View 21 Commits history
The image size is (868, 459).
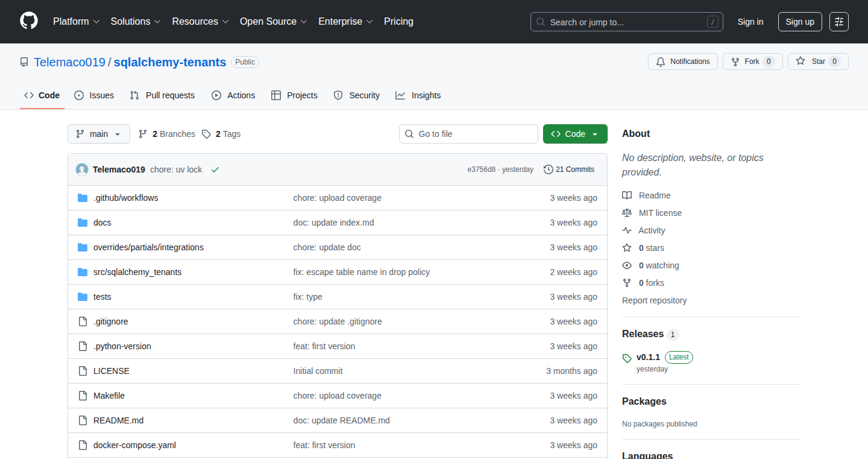coord(569,169)
